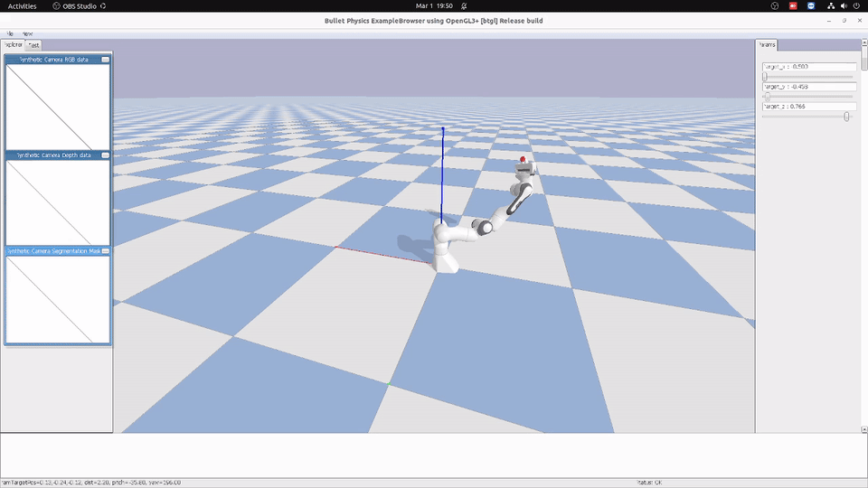This screenshot has width=868, height=488.
Task: Click the target_x slider handle
Action: [765, 77]
